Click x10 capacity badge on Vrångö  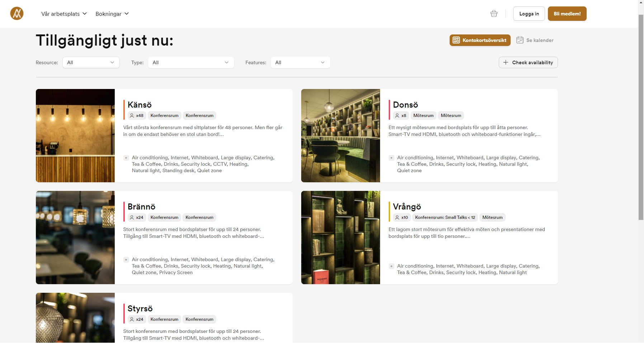coord(402,217)
